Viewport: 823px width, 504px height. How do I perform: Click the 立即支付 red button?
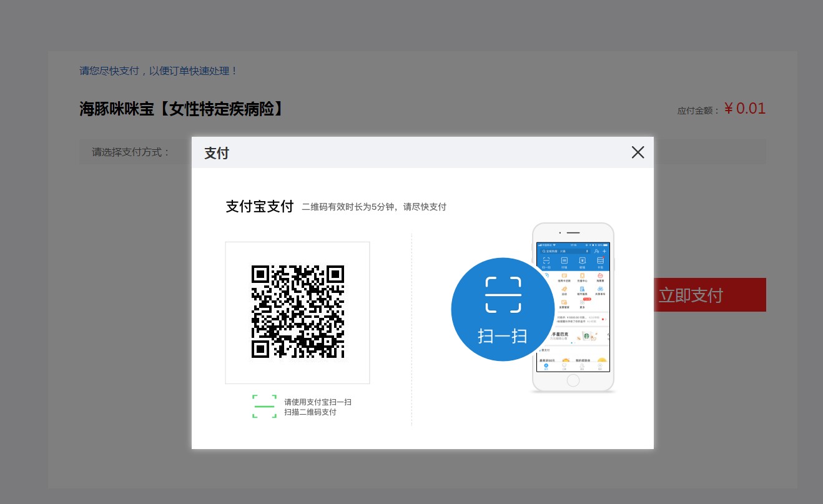(710, 295)
